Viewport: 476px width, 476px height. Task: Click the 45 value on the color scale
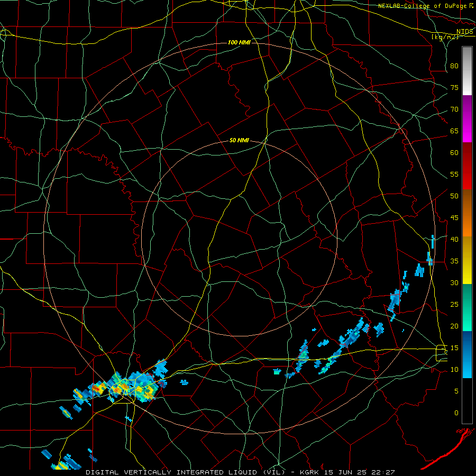click(x=454, y=218)
